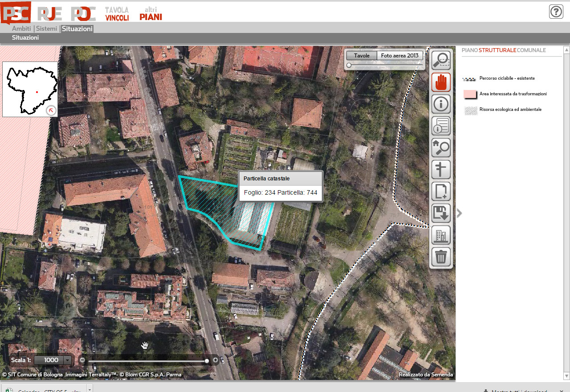Open the Sistemi tab
This screenshot has height=392, width=570.
(x=47, y=29)
